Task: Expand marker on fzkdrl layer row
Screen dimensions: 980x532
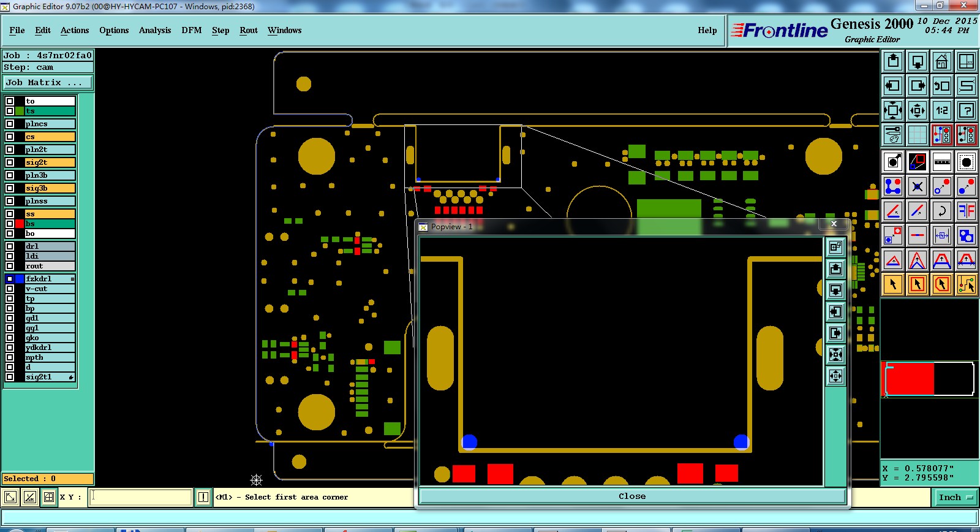Action: click(72, 279)
